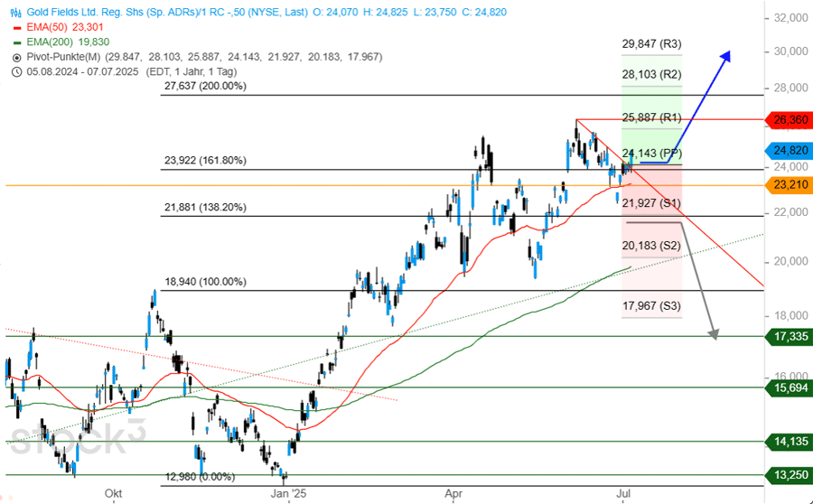Image resolution: width=813 pixels, height=504 pixels.
Task: Click the green 17,335 level tag
Action: pos(789,337)
